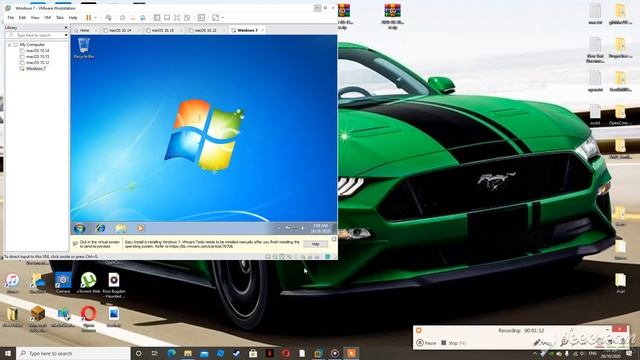Open Microsoft Edge on host taskbar
The height and width of the screenshot is (360, 640).
pyautogui.click(x=171, y=353)
